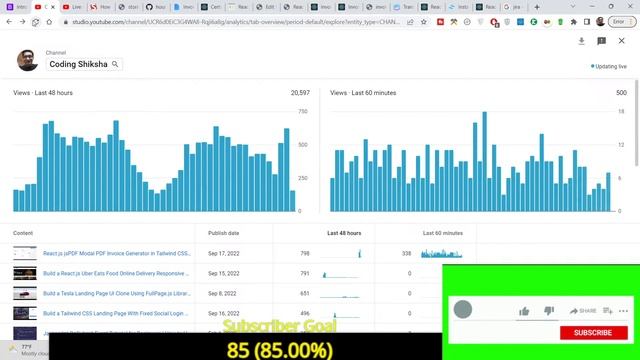Reload the YouTube Studio page
This screenshot has width=640, height=360.
click(x=36, y=22)
